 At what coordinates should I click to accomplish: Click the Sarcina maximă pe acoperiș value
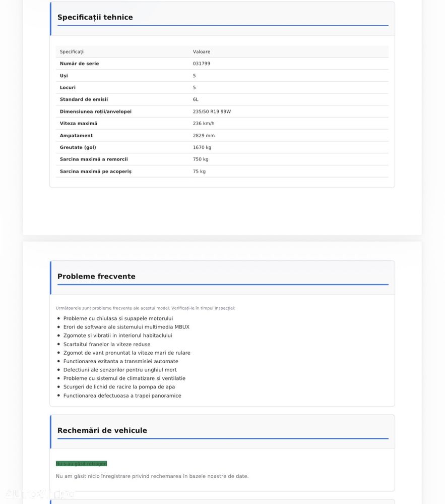(x=199, y=172)
